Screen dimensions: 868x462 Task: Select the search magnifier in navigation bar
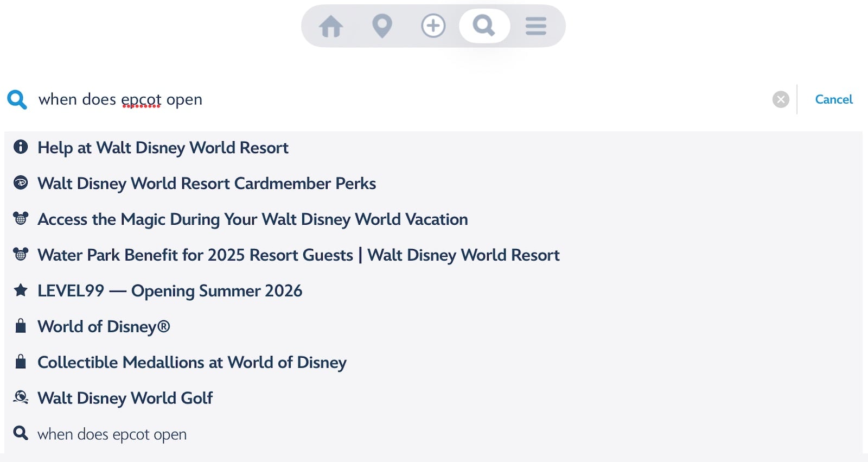pyautogui.click(x=484, y=26)
